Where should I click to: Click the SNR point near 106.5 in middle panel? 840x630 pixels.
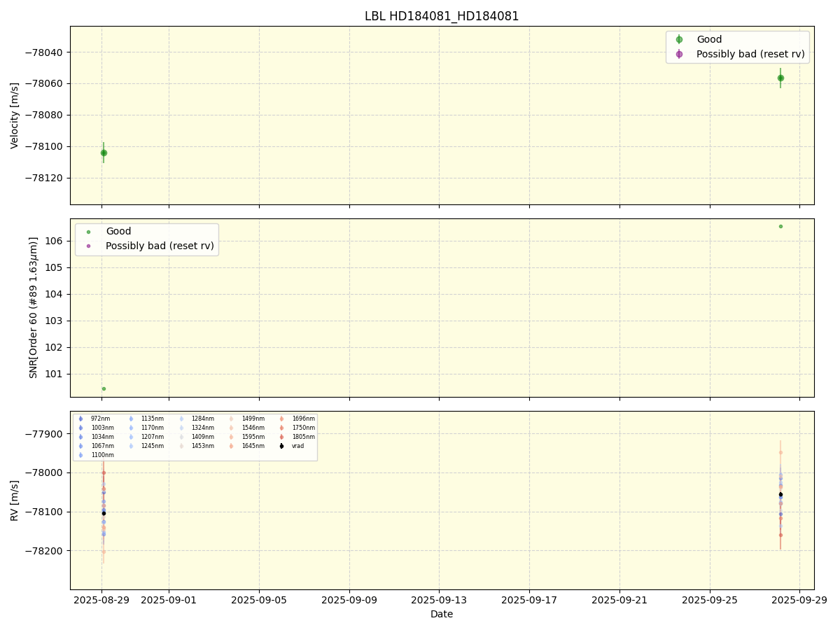click(x=780, y=226)
